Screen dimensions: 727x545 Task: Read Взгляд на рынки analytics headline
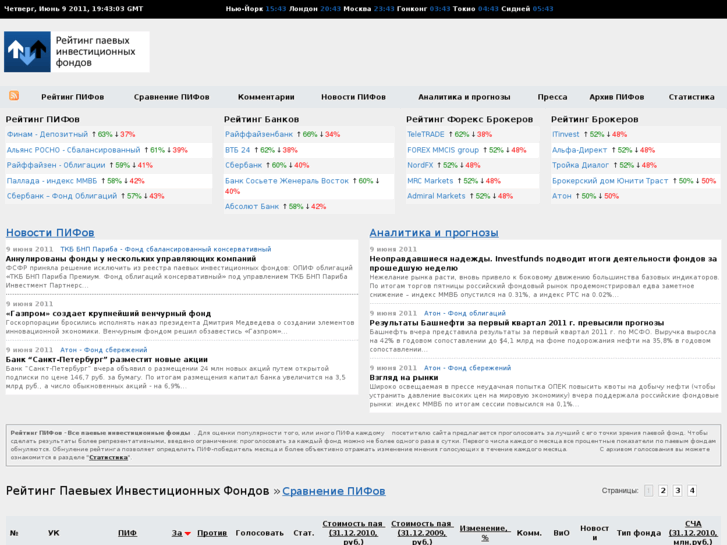(403, 378)
